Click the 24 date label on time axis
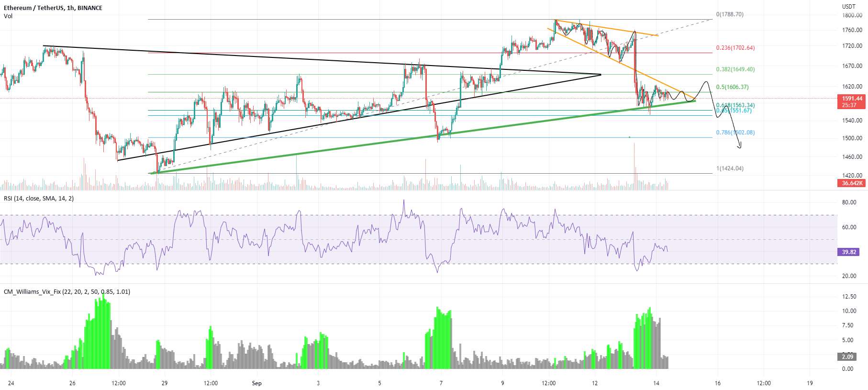Image resolution: width=868 pixels, height=390 pixels. coord(11,383)
